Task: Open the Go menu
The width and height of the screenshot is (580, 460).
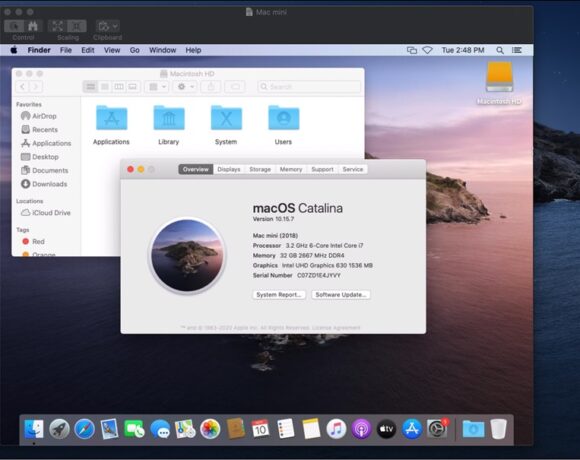Action: (135, 50)
